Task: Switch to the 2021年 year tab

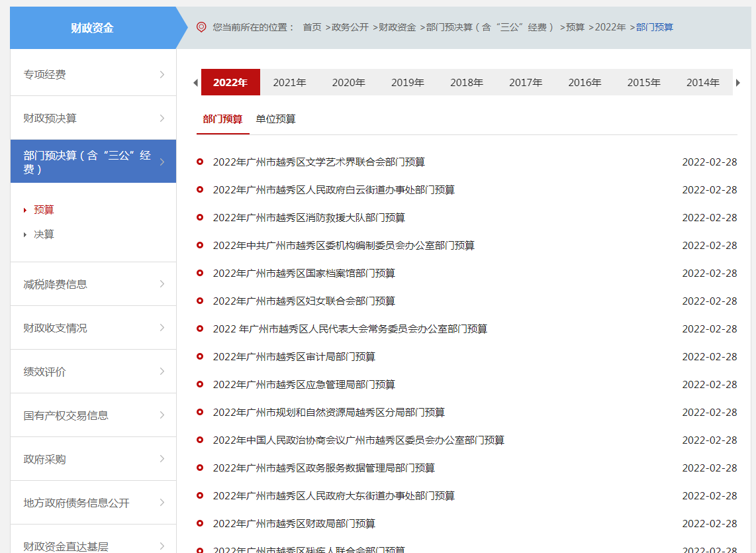Action: (289, 83)
